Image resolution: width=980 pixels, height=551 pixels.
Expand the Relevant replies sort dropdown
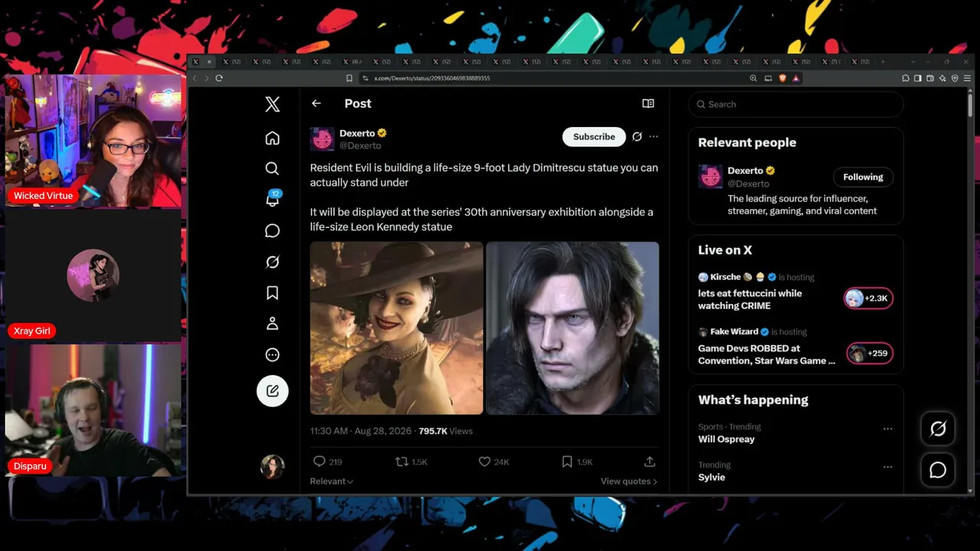(x=332, y=481)
